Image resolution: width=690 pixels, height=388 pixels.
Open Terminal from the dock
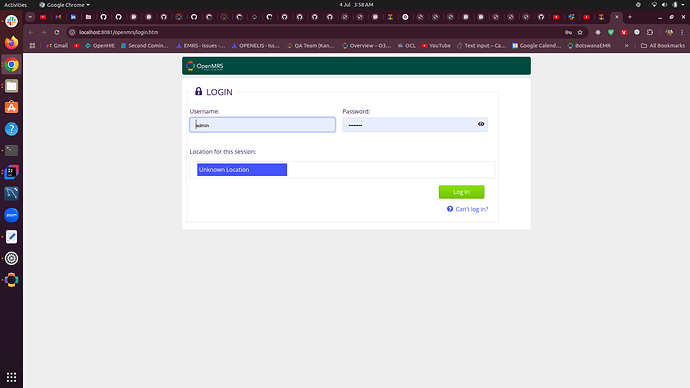click(x=11, y=150)
